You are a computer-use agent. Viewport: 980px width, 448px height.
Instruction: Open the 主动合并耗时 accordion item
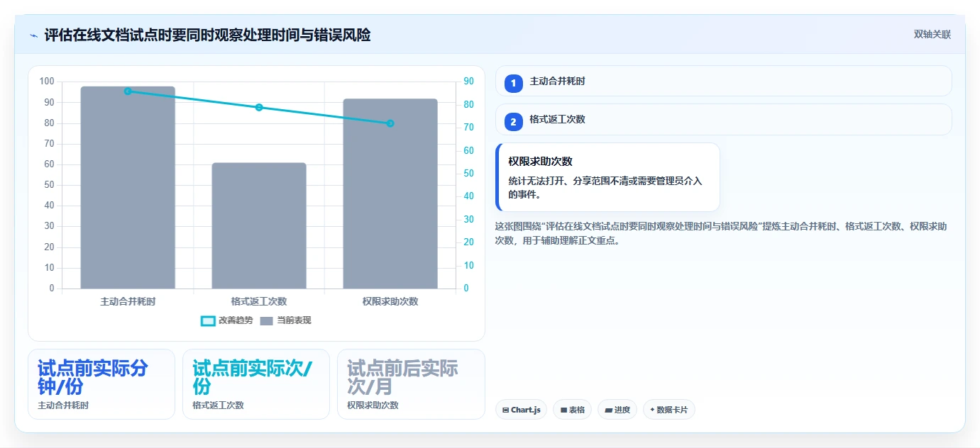(x=723, y=81)
